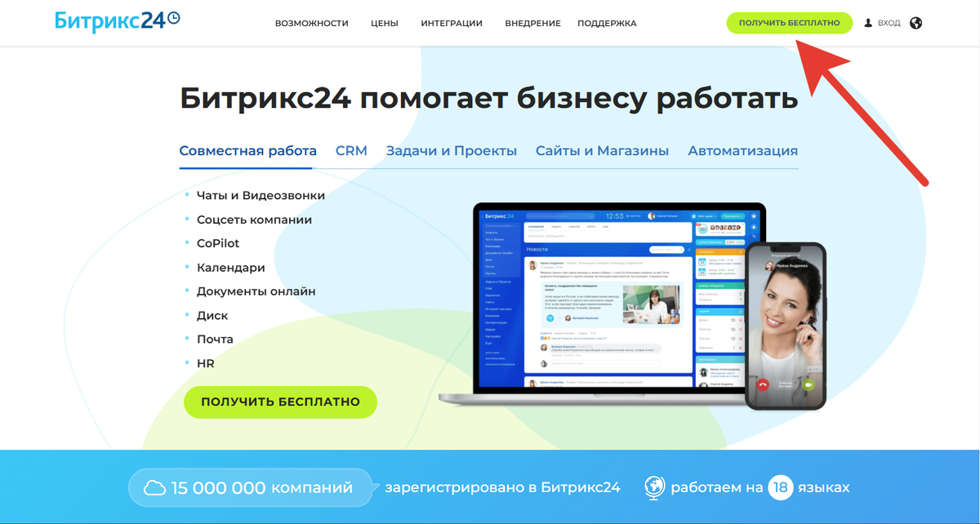Screen dimensions: 980x524
Task: Open the language globe icon
Action: coord(915,23)
